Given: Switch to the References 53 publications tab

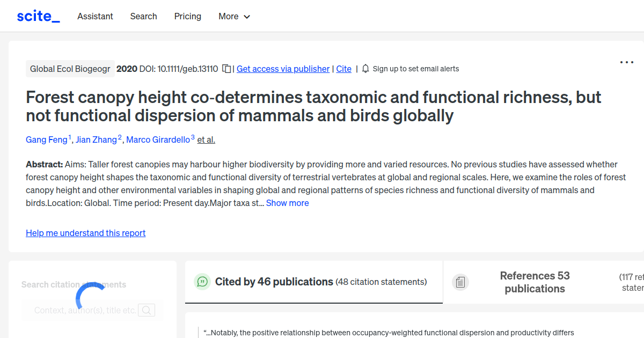Looking at the screenshot, I should click(x=535, y=282).
